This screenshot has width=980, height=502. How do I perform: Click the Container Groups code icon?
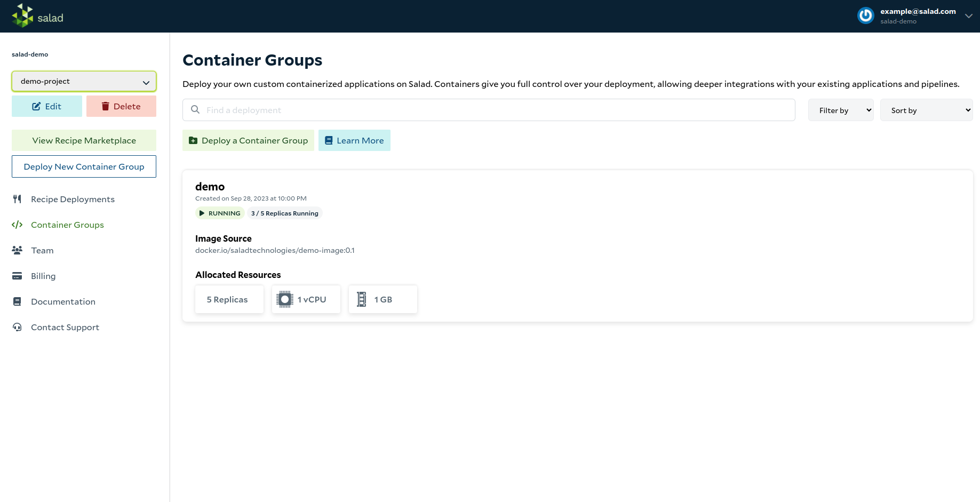pyautogui.click(x=17, y=225)
